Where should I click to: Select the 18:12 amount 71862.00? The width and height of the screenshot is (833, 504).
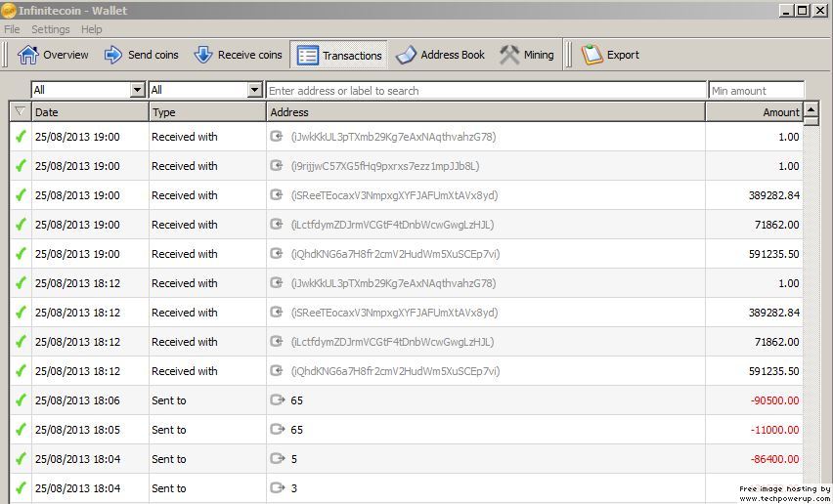[776, 342]
